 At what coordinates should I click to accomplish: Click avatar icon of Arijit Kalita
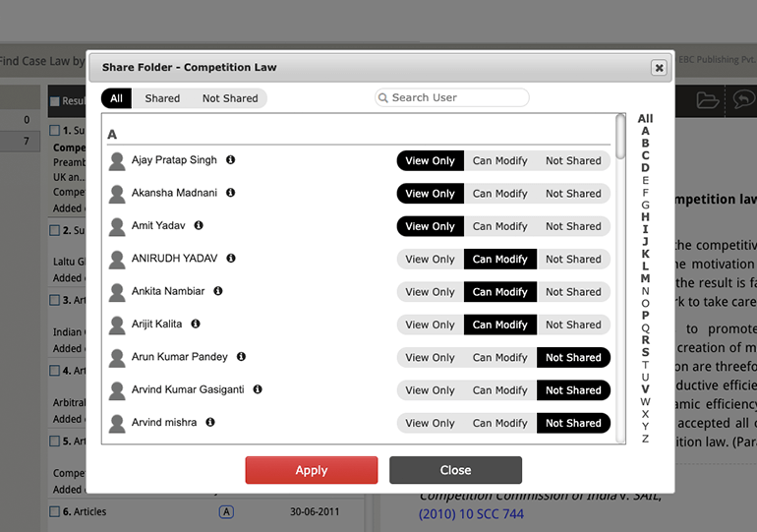(x=117, y=325)
